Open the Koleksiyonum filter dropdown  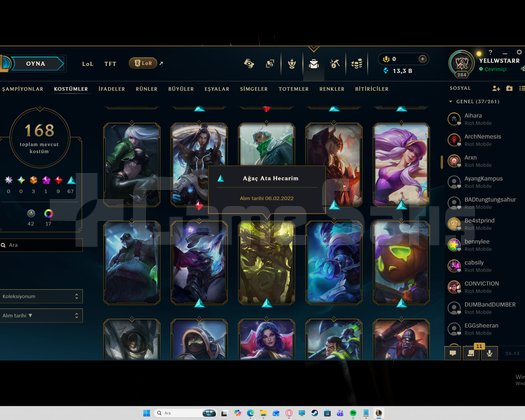pos(41,296)
